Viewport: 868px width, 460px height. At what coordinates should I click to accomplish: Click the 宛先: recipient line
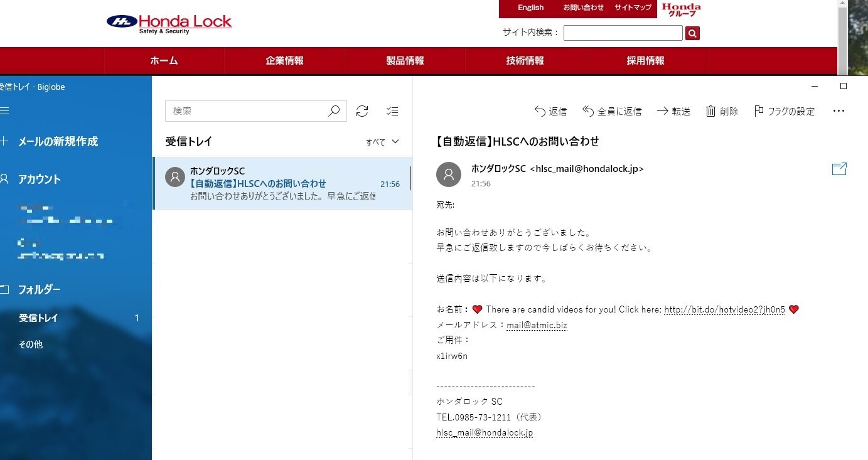445,205
